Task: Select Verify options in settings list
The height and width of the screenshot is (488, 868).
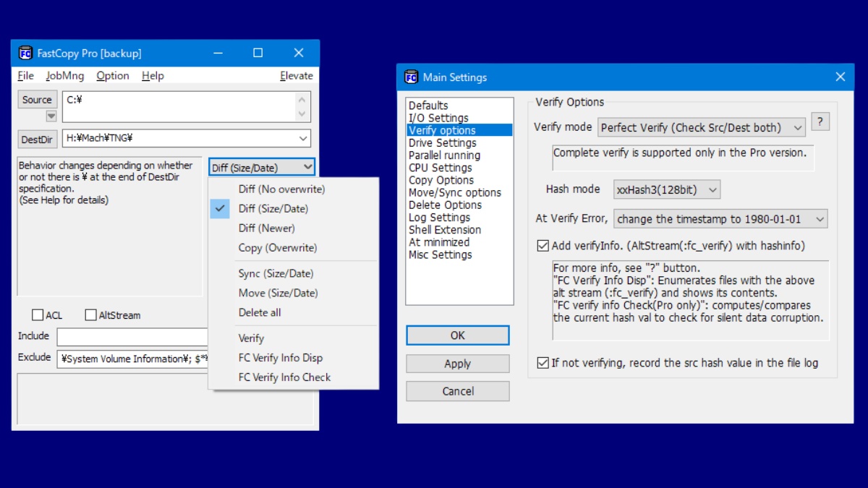Action: point(459,130)
